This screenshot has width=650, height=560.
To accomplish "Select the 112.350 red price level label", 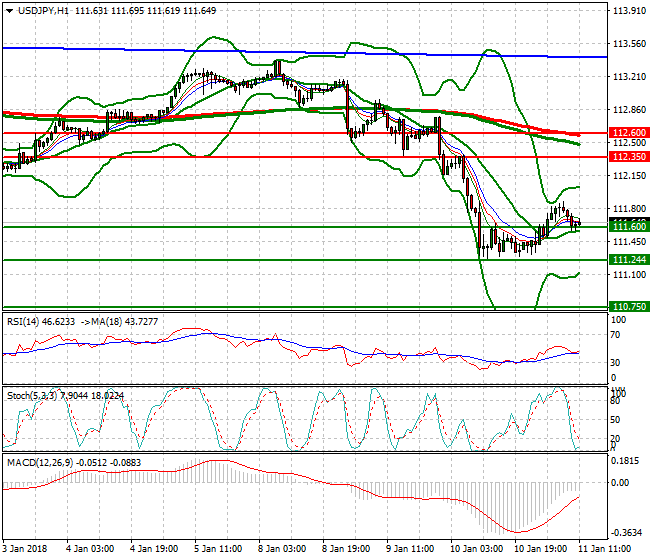I will click(x=629, y=157).
